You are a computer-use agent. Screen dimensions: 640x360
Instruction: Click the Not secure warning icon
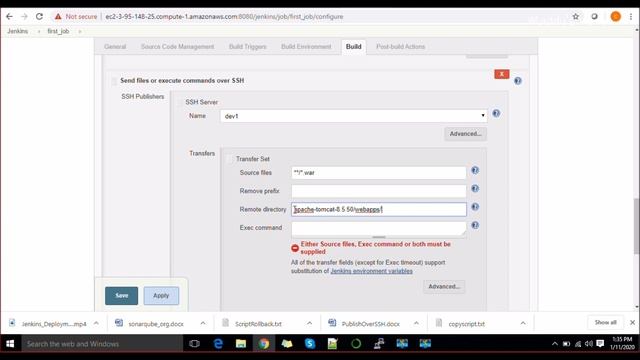click(58, 17)
